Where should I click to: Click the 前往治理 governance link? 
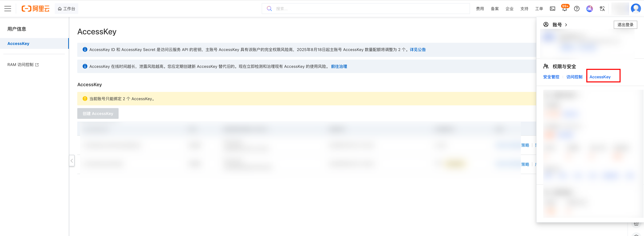coord(339,66)
